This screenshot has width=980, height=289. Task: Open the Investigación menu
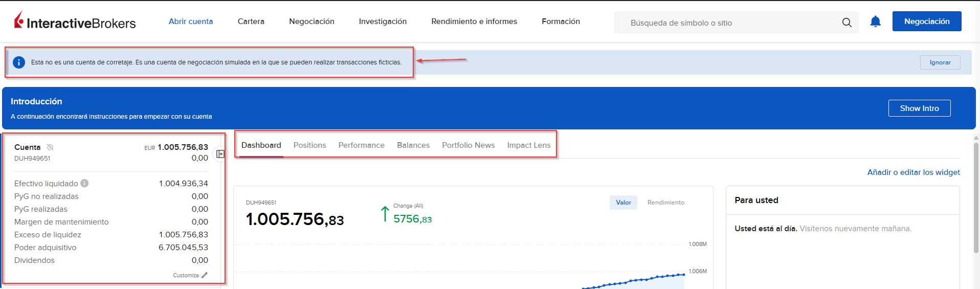click(x=383, y=21)
